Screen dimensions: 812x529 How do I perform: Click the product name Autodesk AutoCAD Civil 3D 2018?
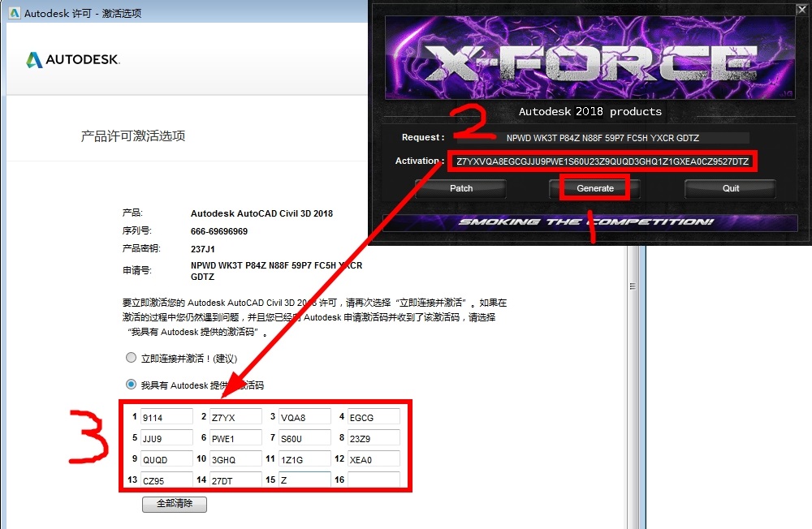point(261,213)
